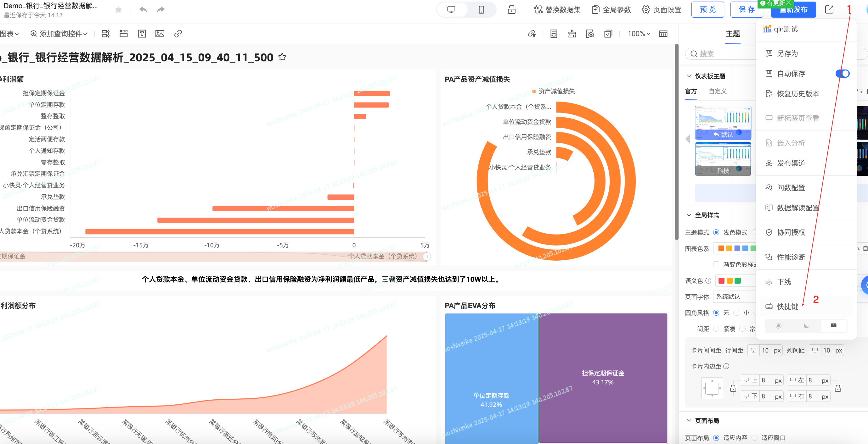Select 适应内容 layout radio
This screenshot has height=444, width=868.
click(x=716, y=438)
